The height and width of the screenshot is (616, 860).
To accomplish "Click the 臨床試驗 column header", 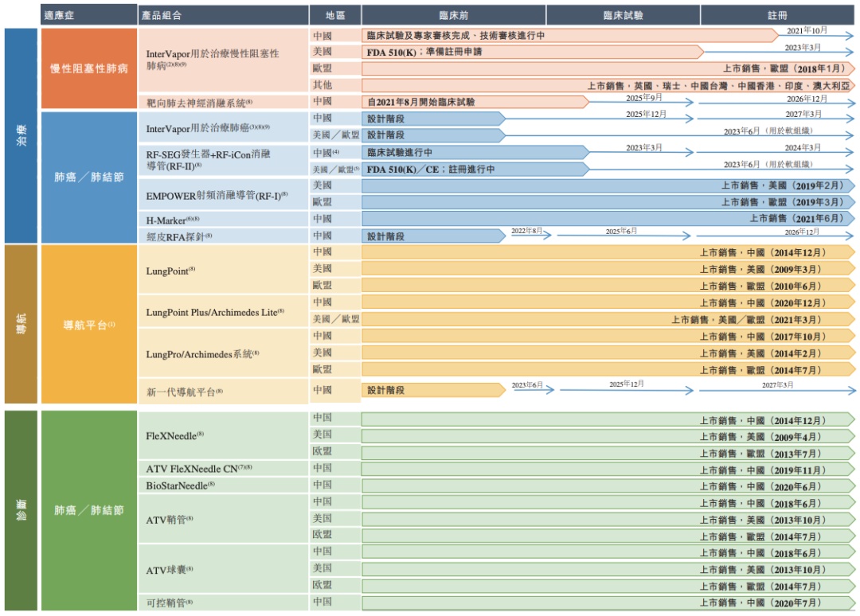I will 623,15.
